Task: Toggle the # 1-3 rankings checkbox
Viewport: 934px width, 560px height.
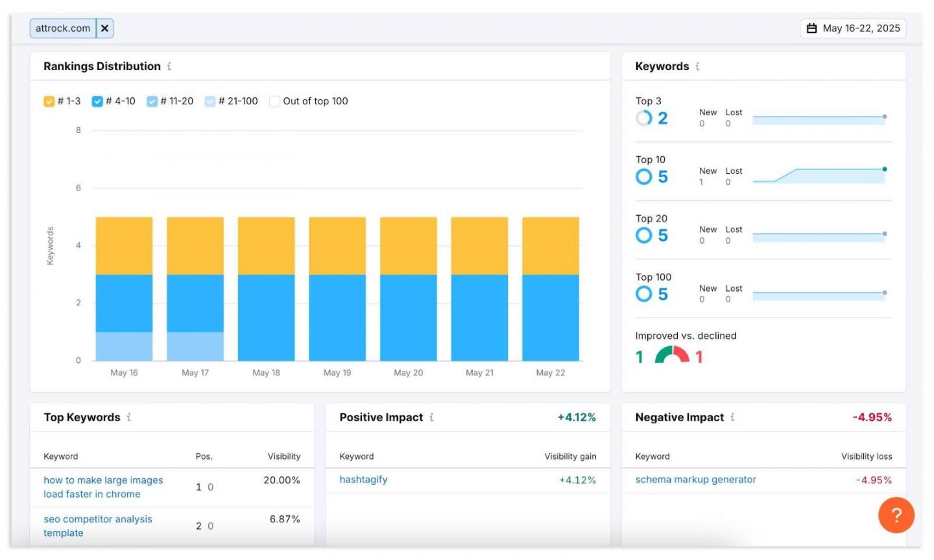Action: (49, 101)
